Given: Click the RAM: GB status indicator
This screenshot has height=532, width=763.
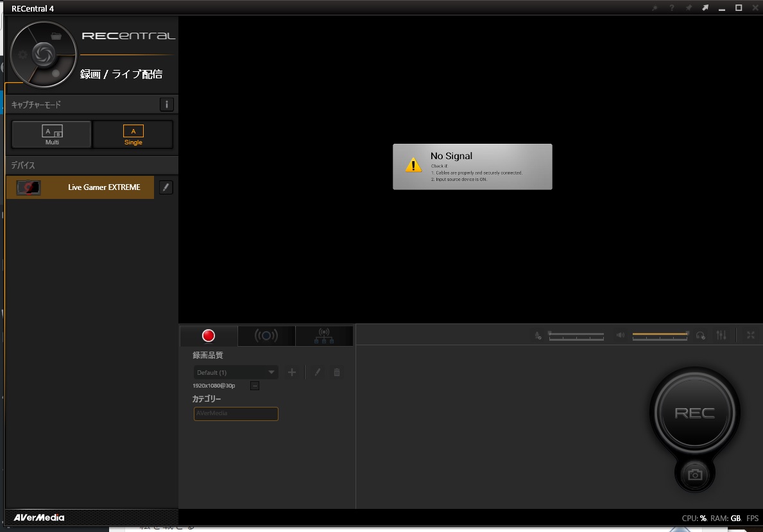Looking at the screenshot, I should 726,519.
